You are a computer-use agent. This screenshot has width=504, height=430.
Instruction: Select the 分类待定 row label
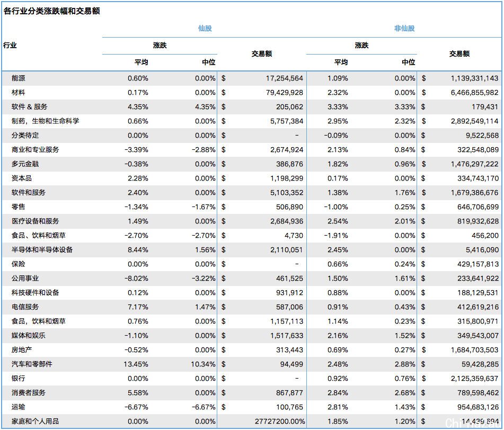(x=25, y=135)
